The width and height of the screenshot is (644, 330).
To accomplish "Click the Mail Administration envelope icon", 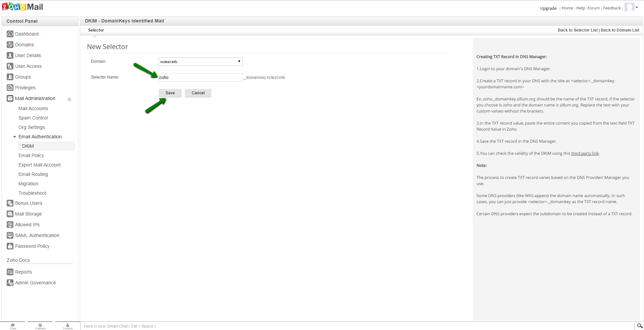I will coord(10,98).
